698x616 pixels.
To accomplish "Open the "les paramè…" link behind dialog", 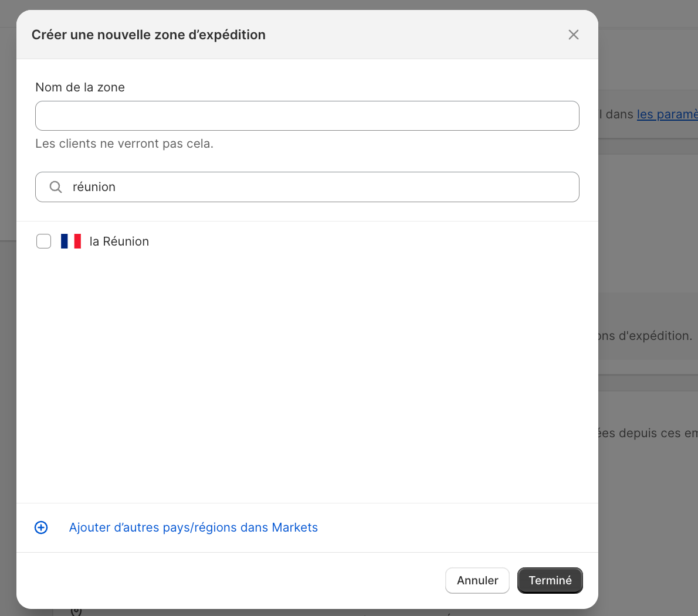I will (x=667, y=114).
